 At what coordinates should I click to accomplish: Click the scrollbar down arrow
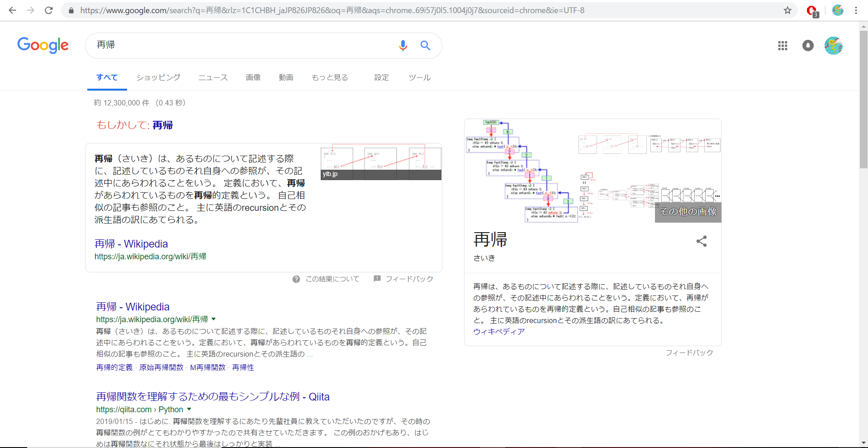click(x=863, y=443)
